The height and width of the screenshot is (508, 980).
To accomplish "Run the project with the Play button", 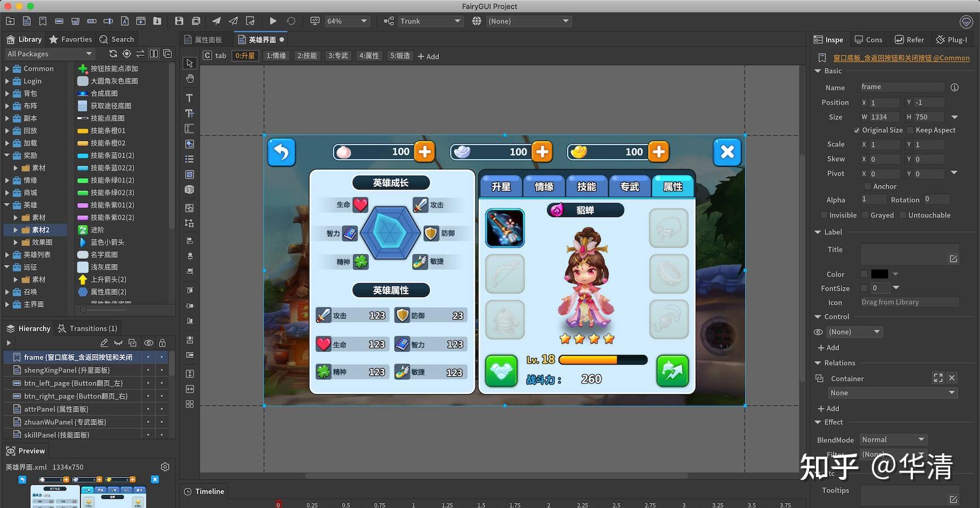I will [273, 21].
